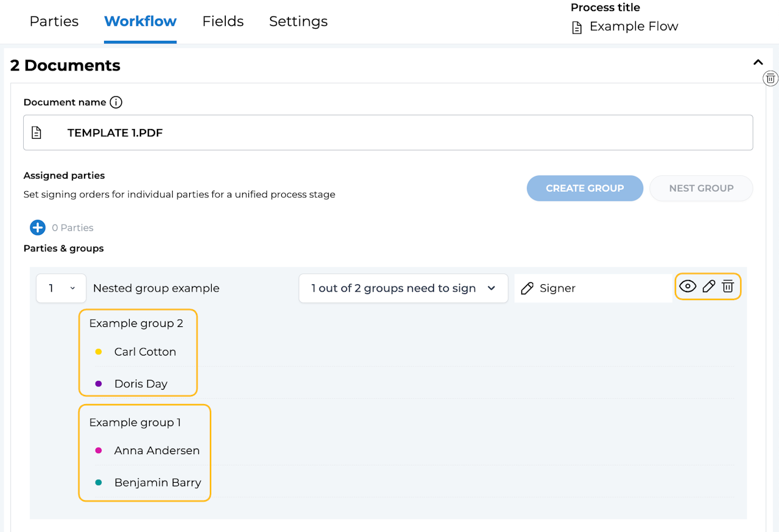This screenshot has height=532, width=779.
Task: Edit the nested group with pencil icon
Action: 708,287
